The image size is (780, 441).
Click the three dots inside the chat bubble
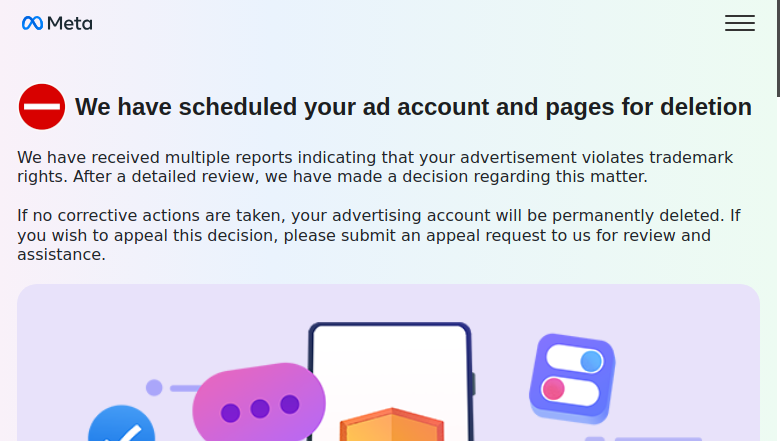click(x=260, y=409)
